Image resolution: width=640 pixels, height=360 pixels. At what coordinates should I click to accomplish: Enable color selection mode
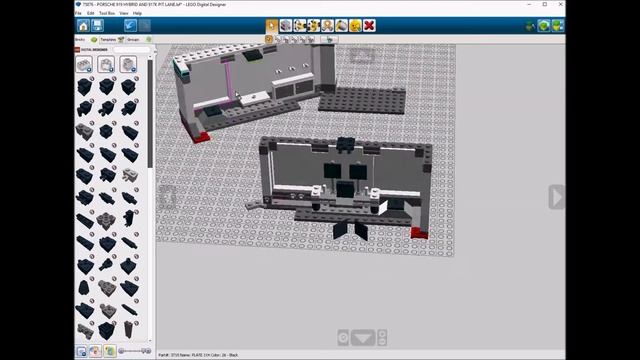pyautogui.click(x=294, y=39)
